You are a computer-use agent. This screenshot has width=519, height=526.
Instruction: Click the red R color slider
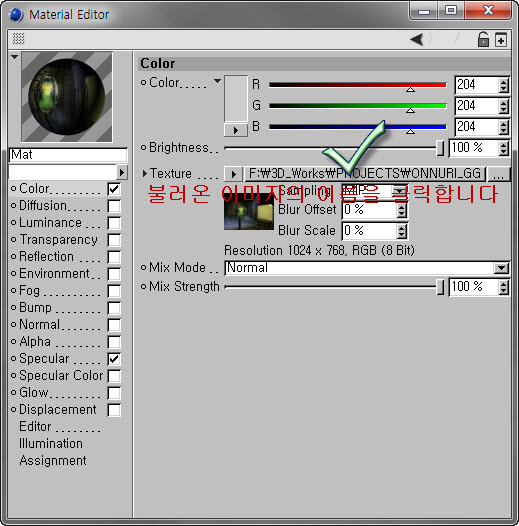358,85
